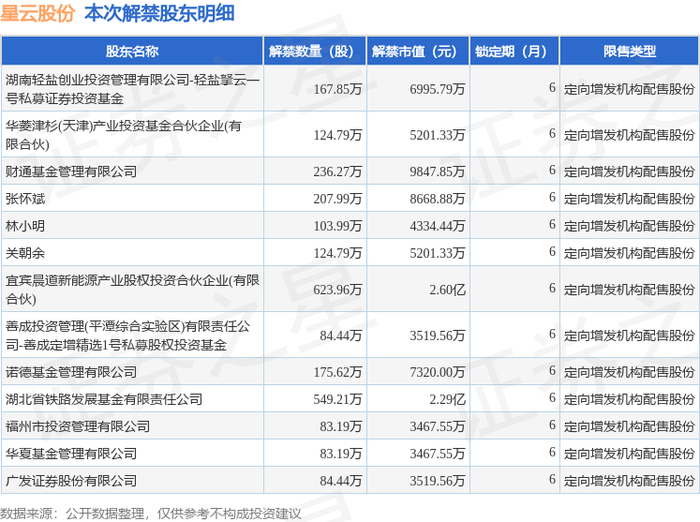Click shareholder 林小明
The image size is (700, 522).
pyautogui.click(x=25, y=226)
